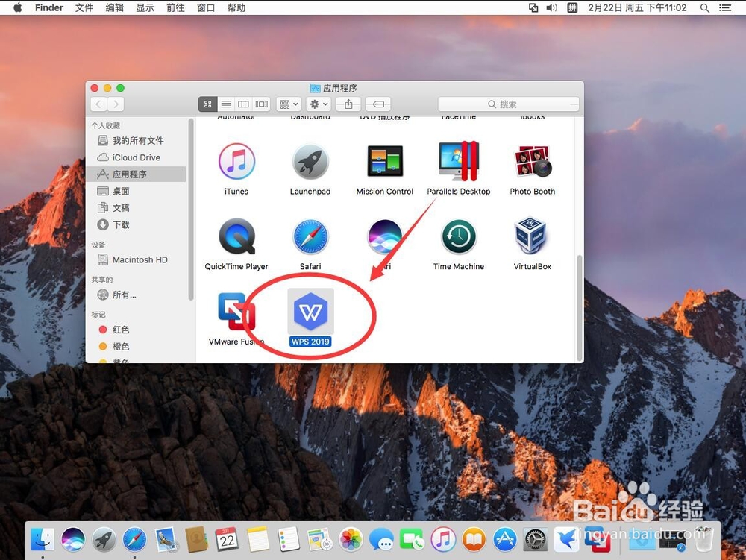
Task: Open 桌面 in the sidebar
Action: click(x=137, y=191)
